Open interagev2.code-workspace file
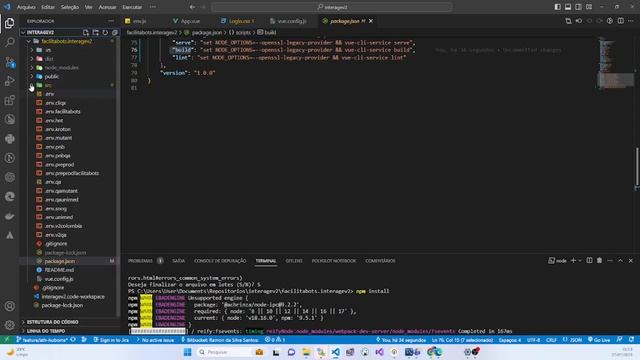The height and width of the screenshot is (360, 640). (x=73, y=296)
